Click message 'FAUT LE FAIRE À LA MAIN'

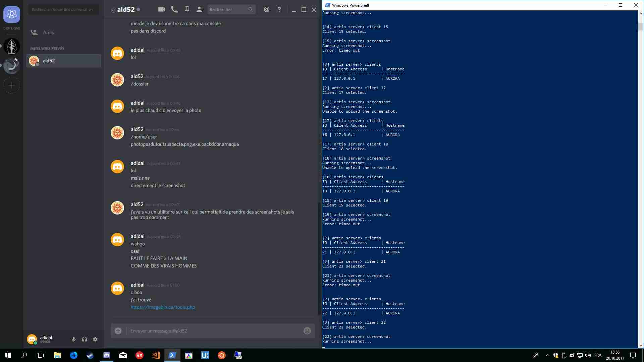pyautogui.click(x=159, y=258)
